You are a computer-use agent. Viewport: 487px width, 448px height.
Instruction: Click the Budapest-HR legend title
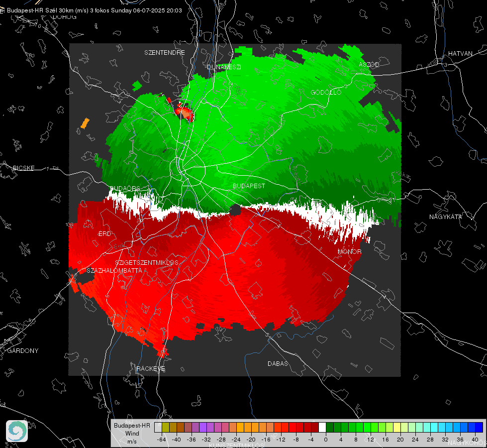[132, 425]
